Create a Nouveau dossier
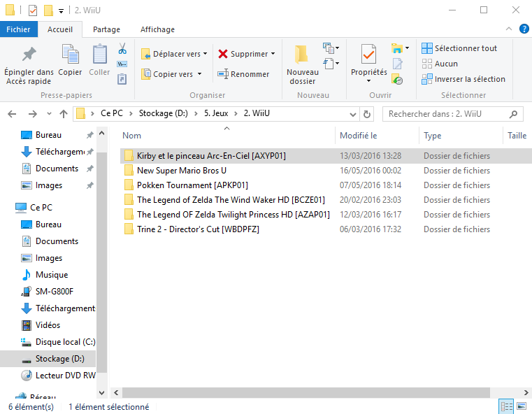Viewport: 532px width, 414px height. point(303,65)
